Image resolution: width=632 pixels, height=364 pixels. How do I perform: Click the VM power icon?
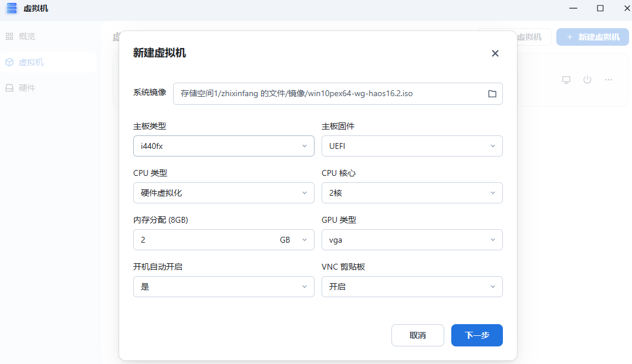tap(587, 80)
